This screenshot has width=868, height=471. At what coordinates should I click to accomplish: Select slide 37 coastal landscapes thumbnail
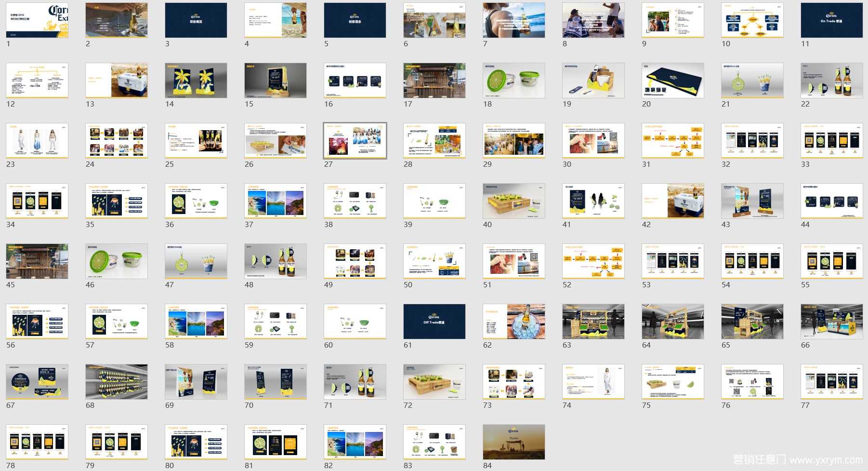click(x=276, y=201)
